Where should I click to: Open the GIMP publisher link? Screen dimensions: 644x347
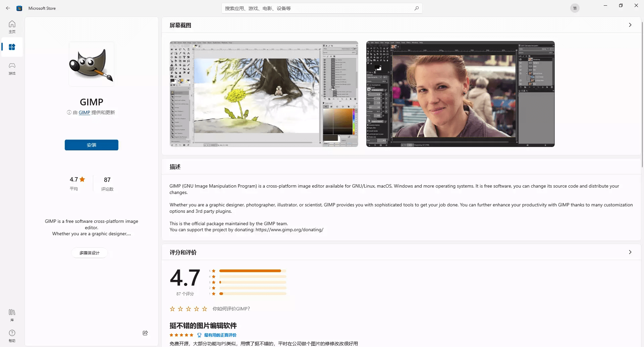click(85, 112)
